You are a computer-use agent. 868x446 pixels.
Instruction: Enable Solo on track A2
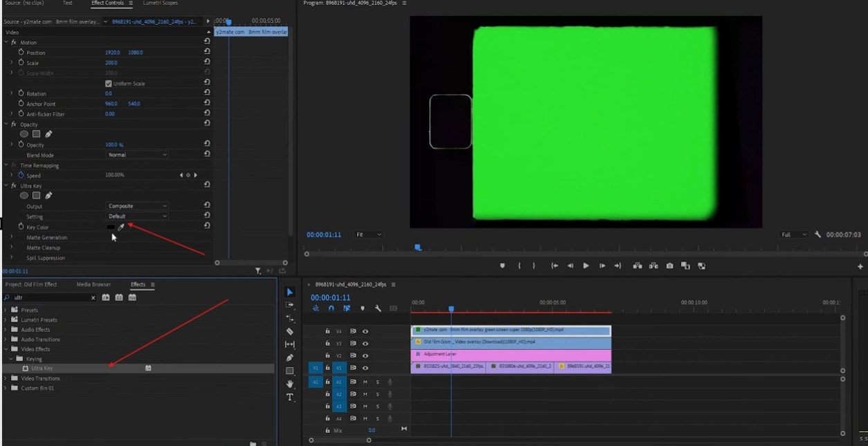click(x=377, y=393)
